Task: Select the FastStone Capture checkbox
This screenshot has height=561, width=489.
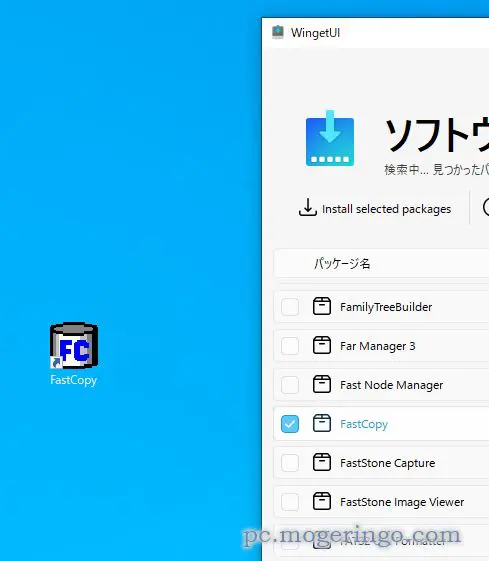Action: pos(290,463)
